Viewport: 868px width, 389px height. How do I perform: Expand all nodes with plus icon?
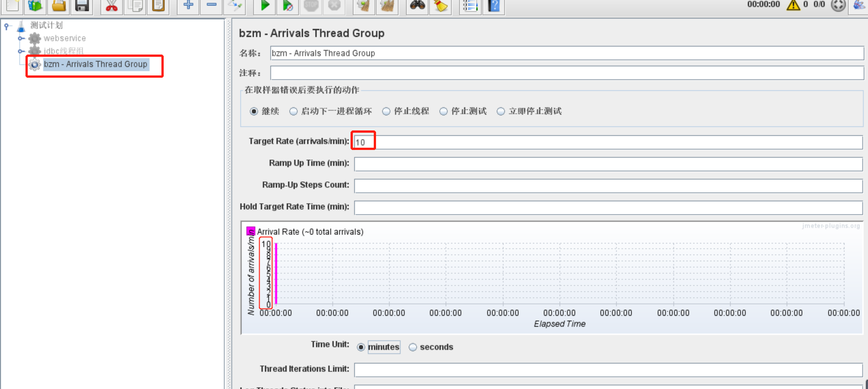point(188,5)
